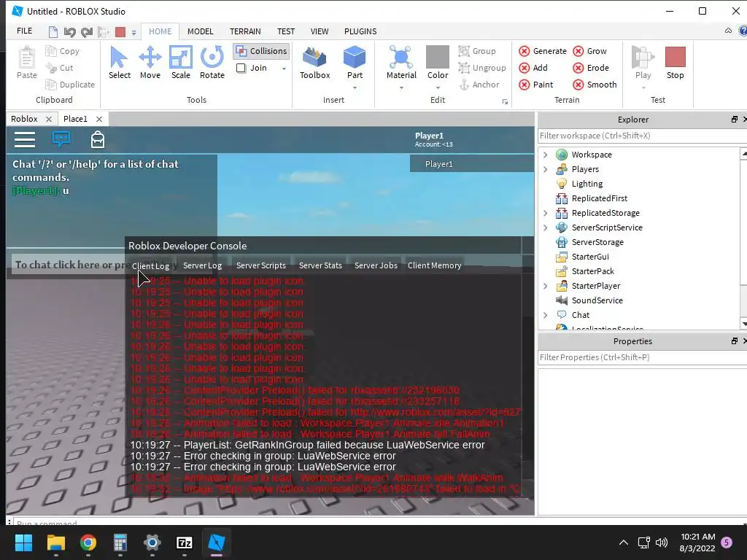Switch to the TEST ribbon tab

[x=286, y=31]
